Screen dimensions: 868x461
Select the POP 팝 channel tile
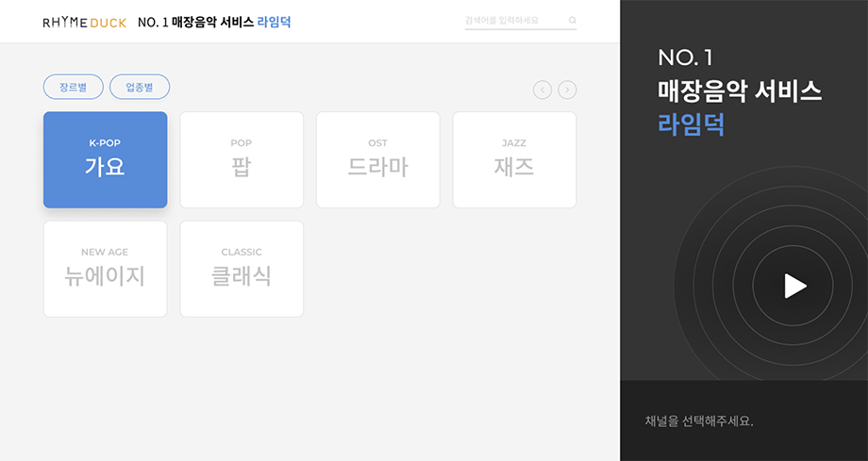[x=242, y=159]
